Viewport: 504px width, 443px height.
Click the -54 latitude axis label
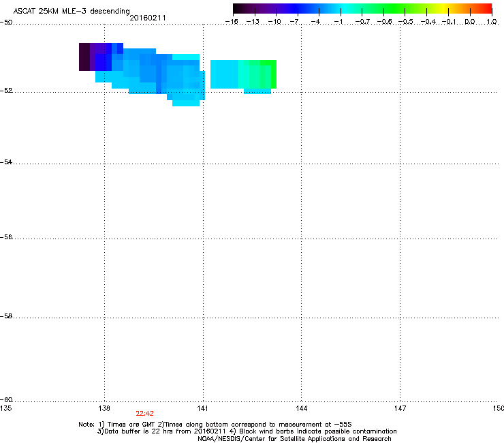6,162
